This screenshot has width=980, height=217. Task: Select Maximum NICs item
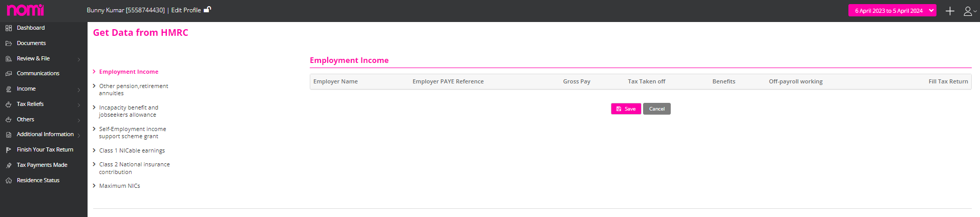[x=119, y=186]
